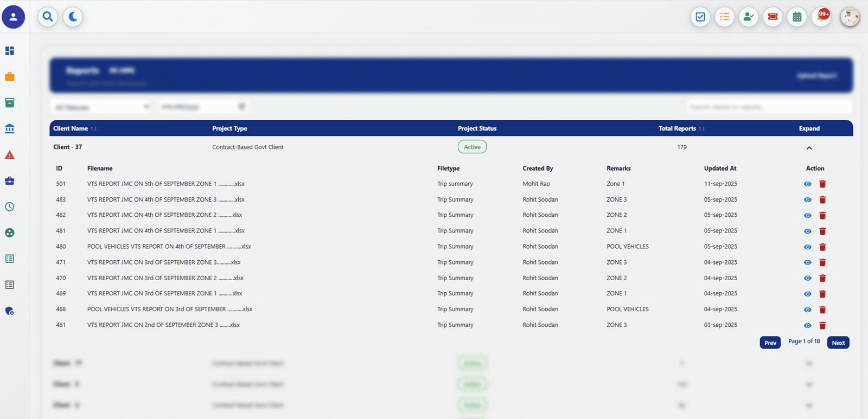
Task: Collapse the Client - 37 row
Action: coord(809,148)
